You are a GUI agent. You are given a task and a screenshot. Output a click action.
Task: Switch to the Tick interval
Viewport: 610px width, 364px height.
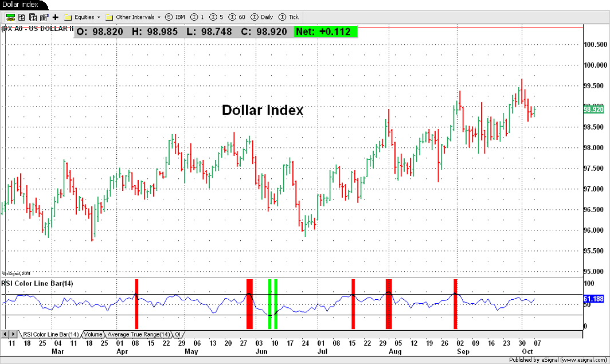(x=289, y=17)
